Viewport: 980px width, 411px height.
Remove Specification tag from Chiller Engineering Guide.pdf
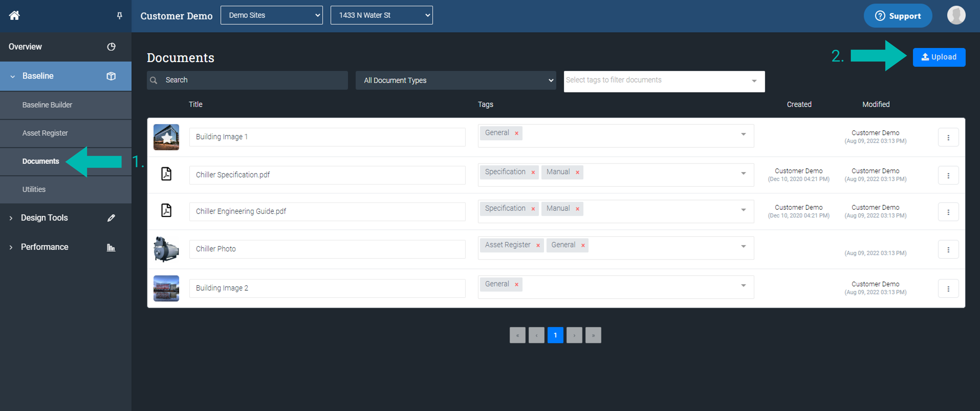[x=533, y=209]
